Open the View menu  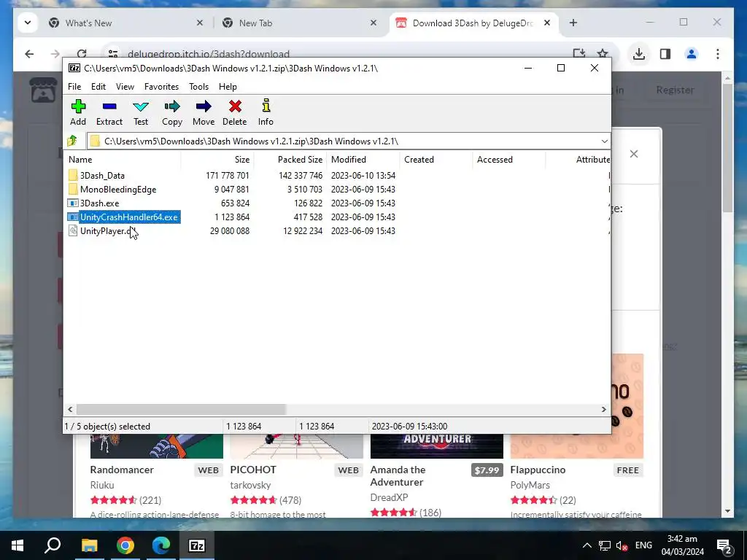click(125, 87)
